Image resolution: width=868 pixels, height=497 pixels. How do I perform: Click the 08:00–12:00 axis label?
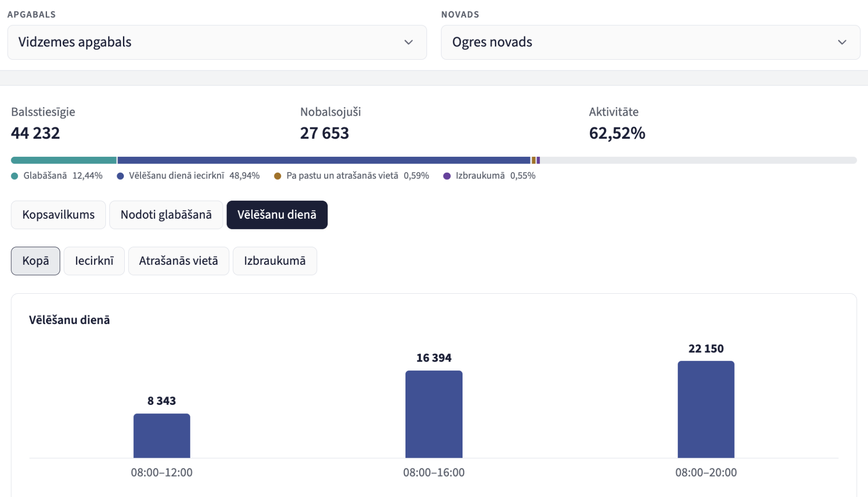(x=162, y=473)
